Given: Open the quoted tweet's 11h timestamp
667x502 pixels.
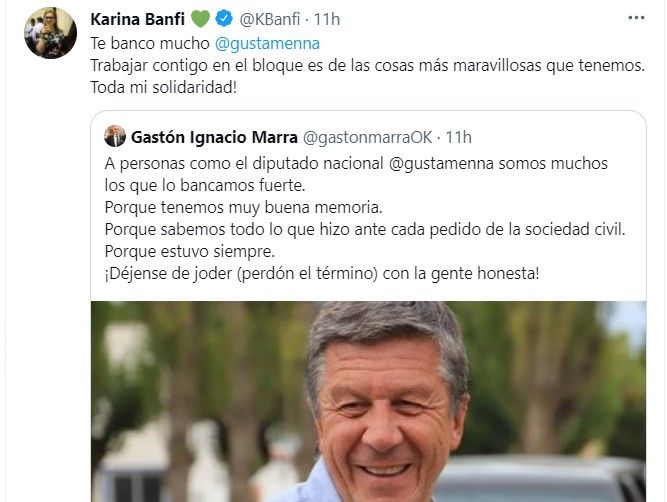Looking at the screenshot, I should 459,137.
